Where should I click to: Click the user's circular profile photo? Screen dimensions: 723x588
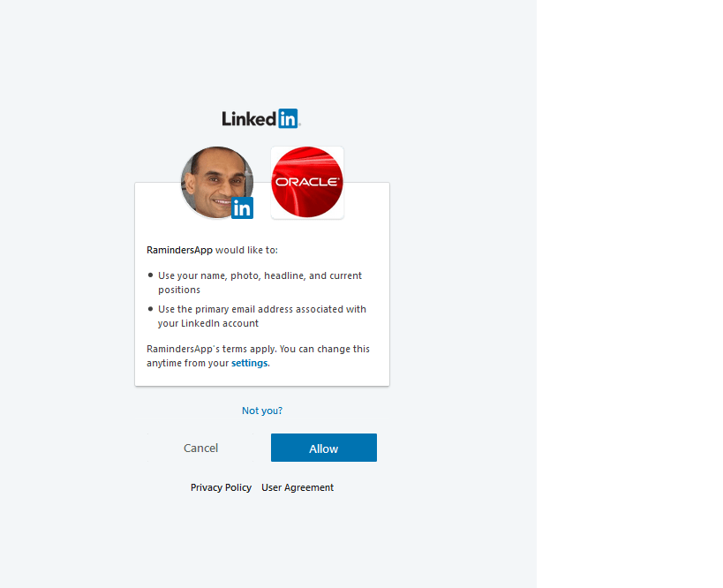(x=216, y=183)
